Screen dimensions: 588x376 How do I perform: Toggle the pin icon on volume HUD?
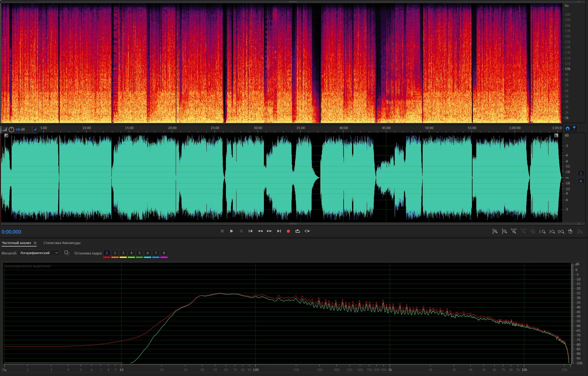coord(35,129)
